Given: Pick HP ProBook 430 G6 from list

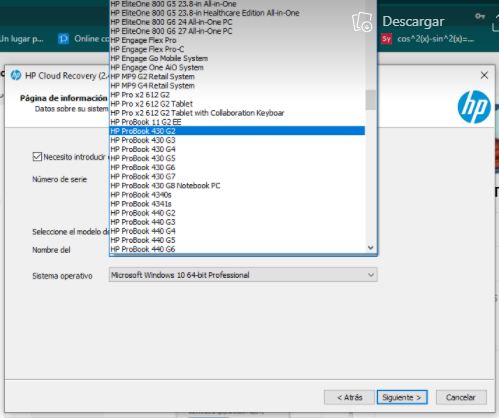Looking at the screenshot, I should (237, 167).
